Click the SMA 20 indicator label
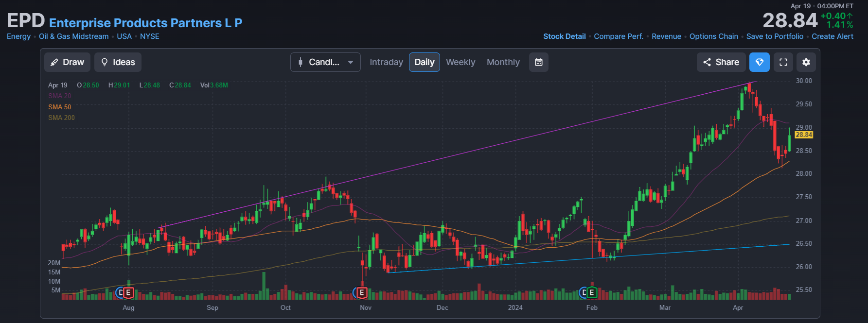 [59, 96]
